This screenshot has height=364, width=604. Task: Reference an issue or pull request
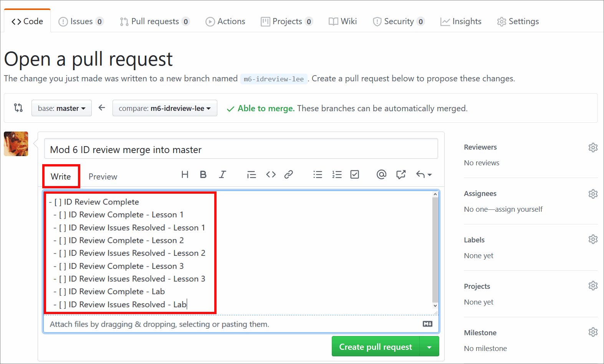coord(401,175)
